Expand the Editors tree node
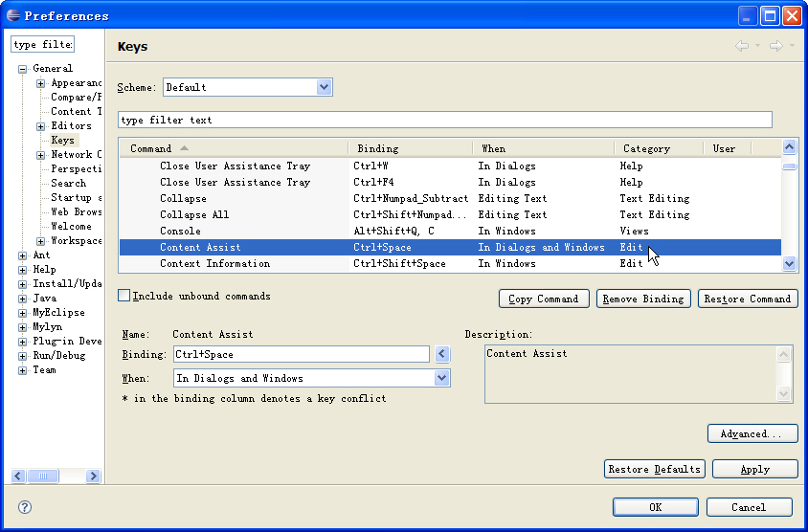This screenshot has height=532, width=808. tap(40, 126)
